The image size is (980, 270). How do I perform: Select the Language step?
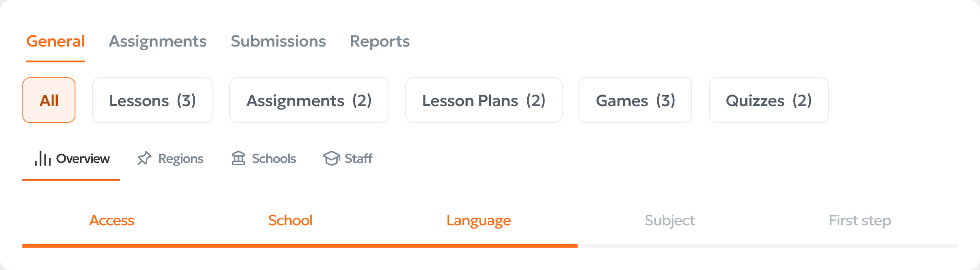click(479, 221)
